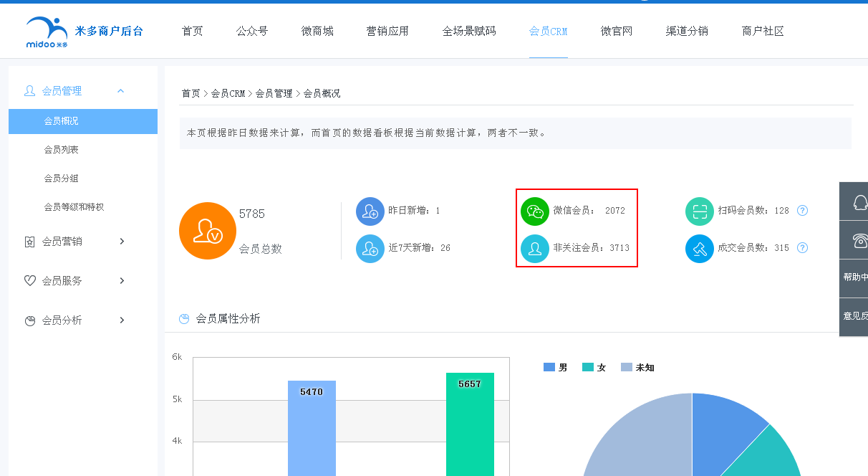Expand the 会员分析 sidebar section
868x476 pixels.
122,320
